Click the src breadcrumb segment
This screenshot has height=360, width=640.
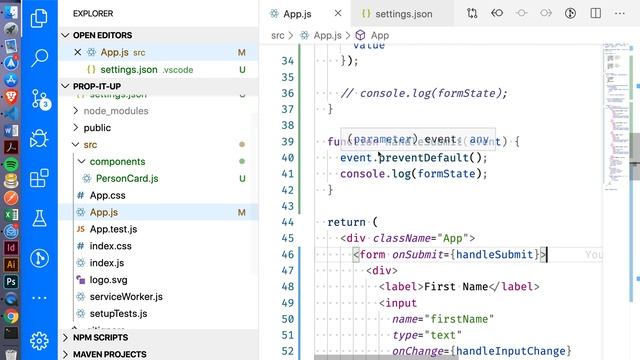pos(278,36)
